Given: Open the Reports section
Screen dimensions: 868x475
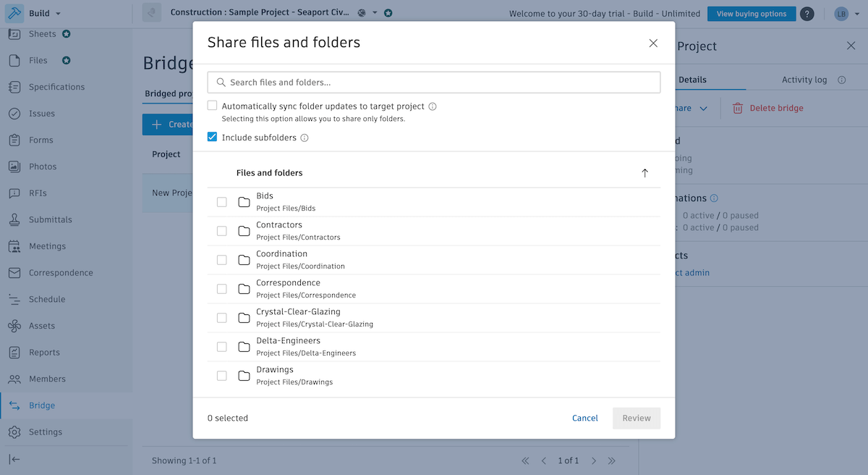Looking at the screenshot, I should click(43, 352).
